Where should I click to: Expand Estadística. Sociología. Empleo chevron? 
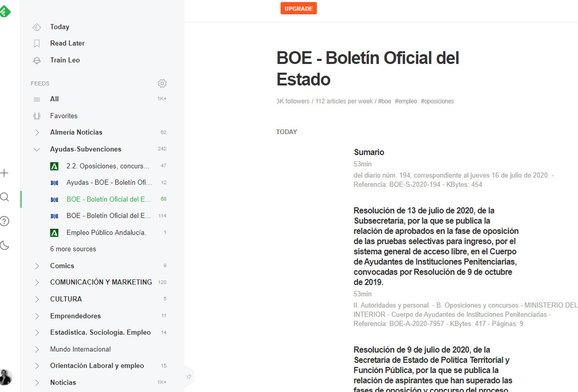pos(37,332)
